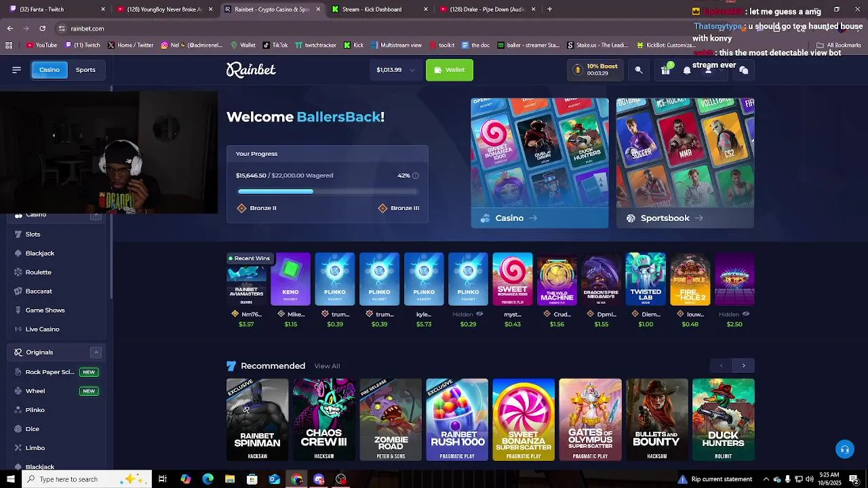The image size is (868, 488).
Task: Open Task View on the taskbar
Action: click(163, 479)
